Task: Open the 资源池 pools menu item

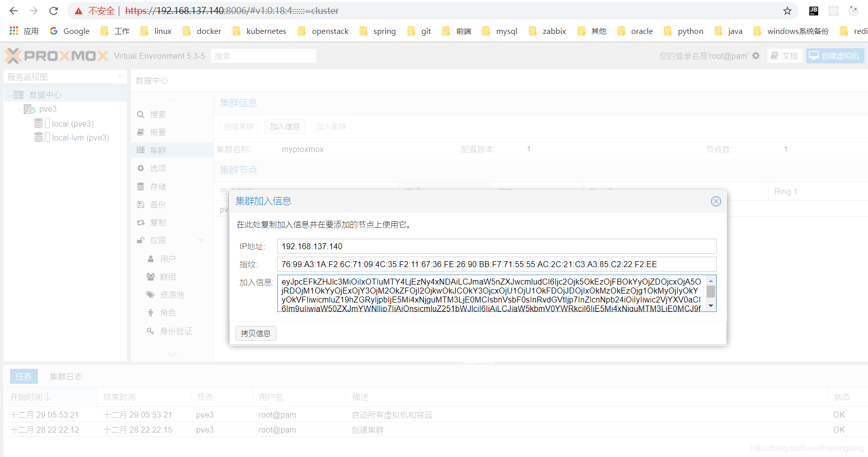Action: tap(172, 295)
